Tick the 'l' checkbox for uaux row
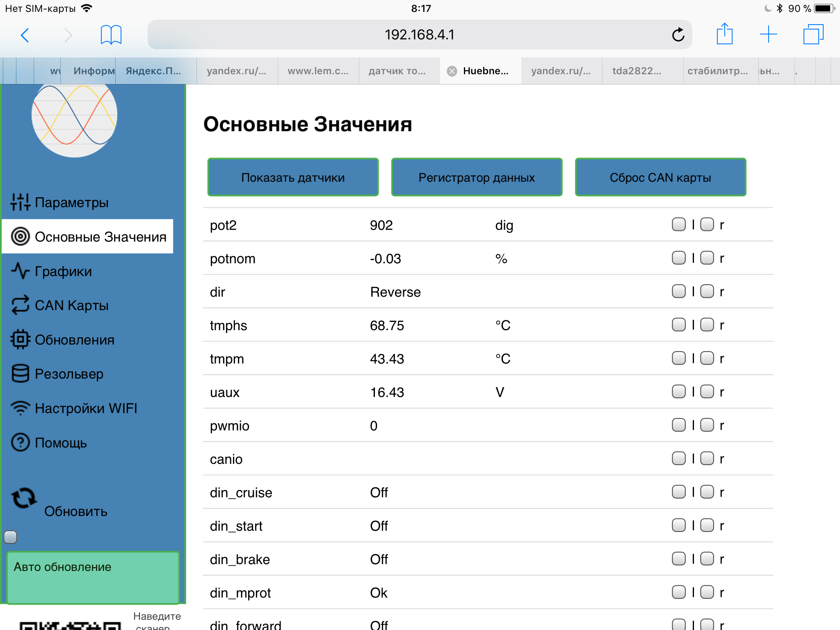 [678, 392]
